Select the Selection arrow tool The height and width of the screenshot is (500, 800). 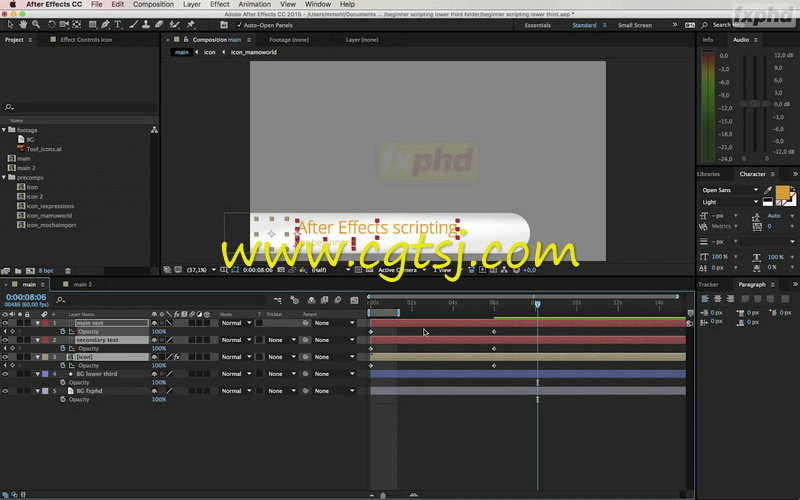coord(10,24)
